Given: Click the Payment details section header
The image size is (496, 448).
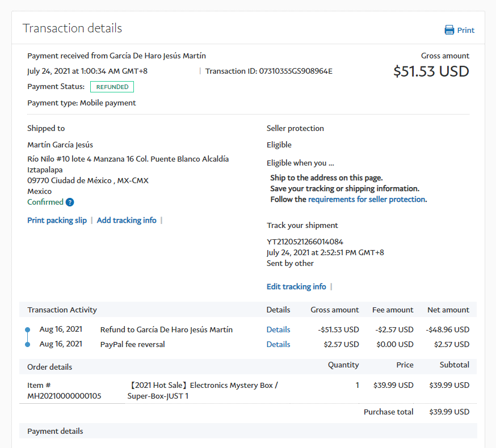Looking at the screenshot, I should [55, 431].
